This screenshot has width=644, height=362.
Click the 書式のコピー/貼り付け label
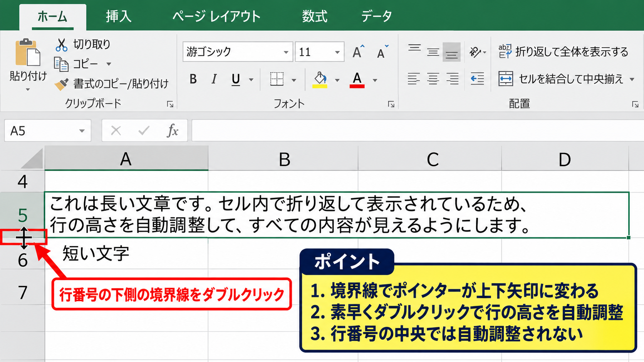[121, 84]
